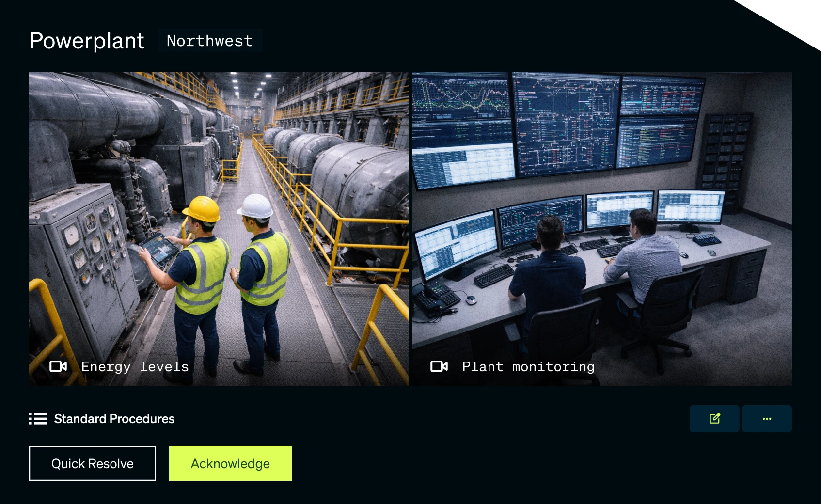Click camera icon beside Plant monitoring
Viewport: 821px width, 504px height.
439,366
